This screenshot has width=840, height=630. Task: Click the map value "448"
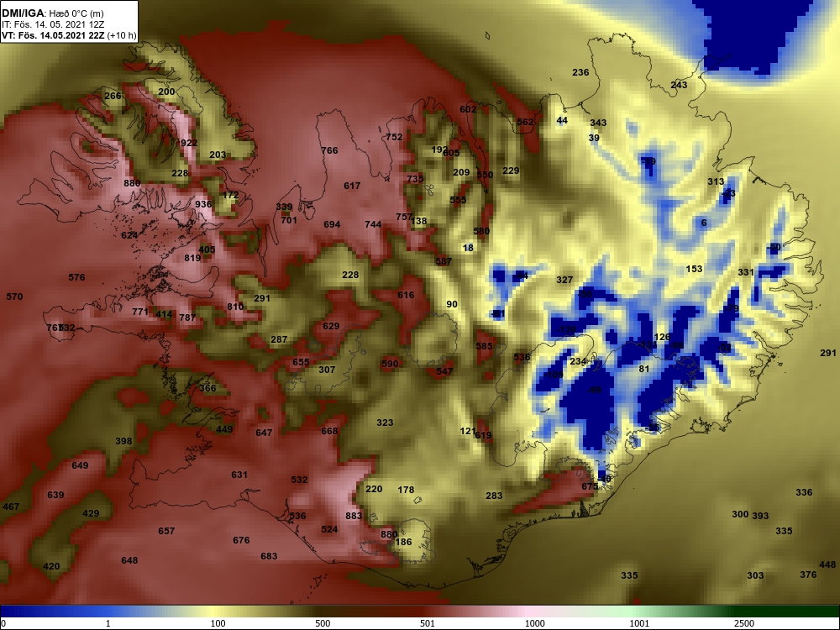(827, 565)
